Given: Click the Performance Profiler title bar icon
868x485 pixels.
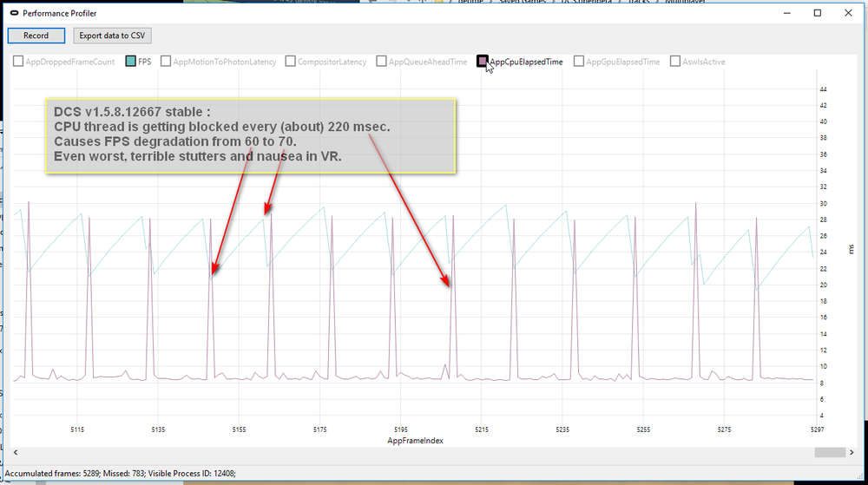Looking at the screenshot, I should tap(15, 13).
